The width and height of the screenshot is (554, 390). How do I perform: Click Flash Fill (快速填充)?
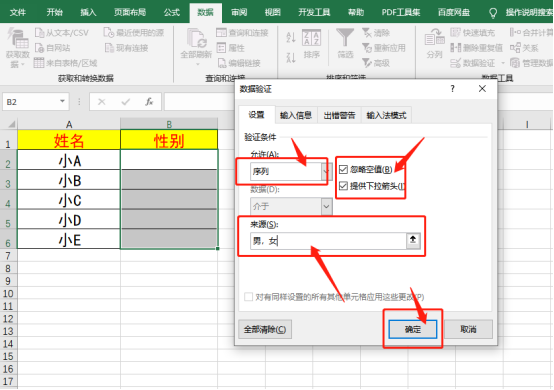(473, 33)
